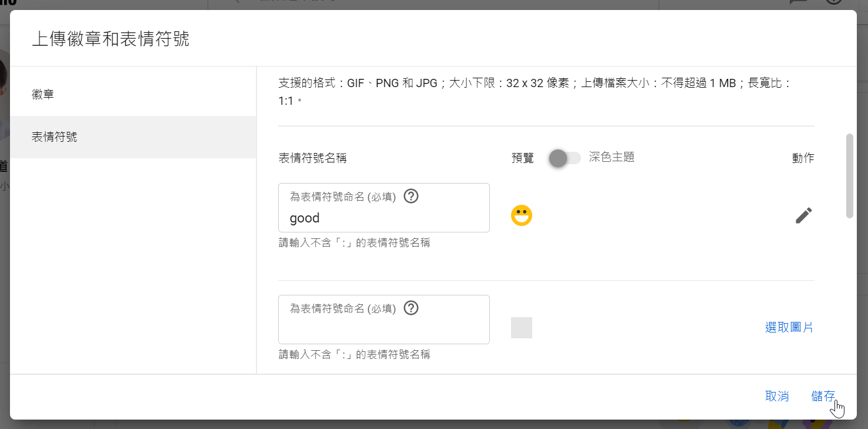Click 選取圖片 to choose an image
868x429 pixels.
pyautogui.click(x=789, y=328)
